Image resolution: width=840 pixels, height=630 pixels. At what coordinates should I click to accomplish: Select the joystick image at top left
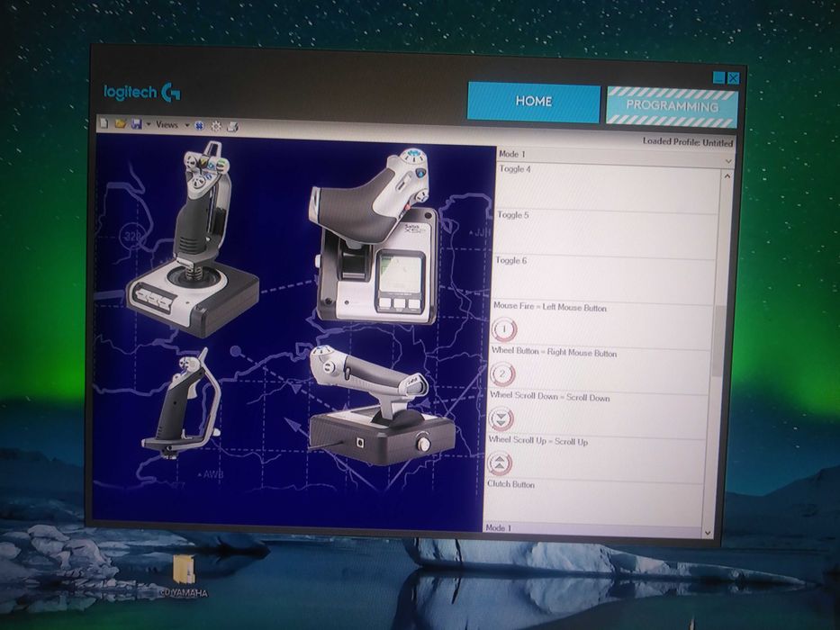point(193,238)
